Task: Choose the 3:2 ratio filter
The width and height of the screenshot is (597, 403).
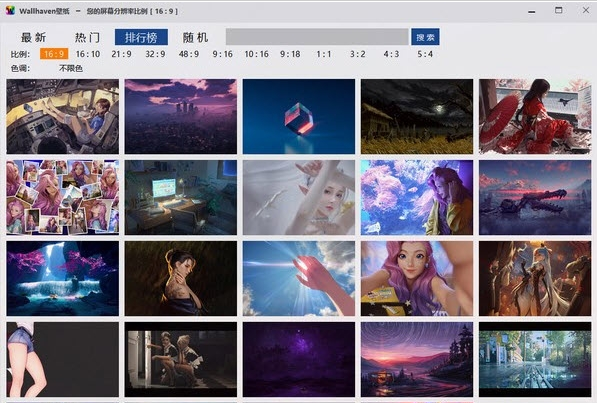Action: pyautogui.click(x=358, y=54)
